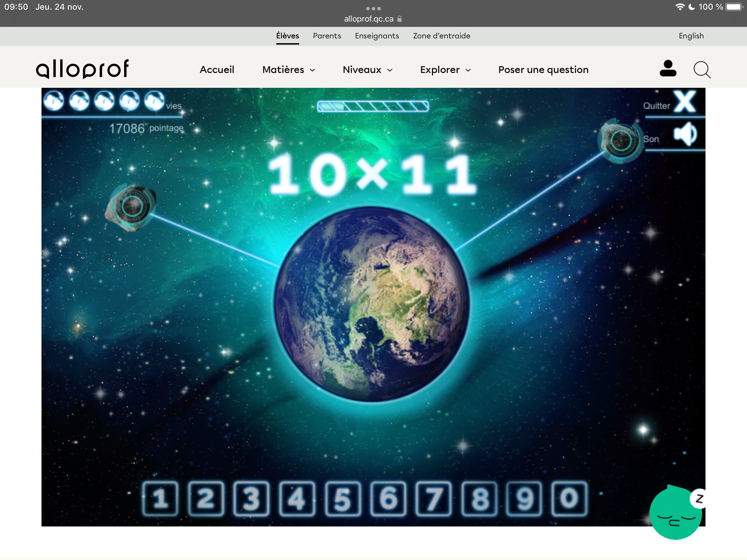Target the asteroid on the left
Viewport: 747px width, 560px height.
tap(131, 207)
